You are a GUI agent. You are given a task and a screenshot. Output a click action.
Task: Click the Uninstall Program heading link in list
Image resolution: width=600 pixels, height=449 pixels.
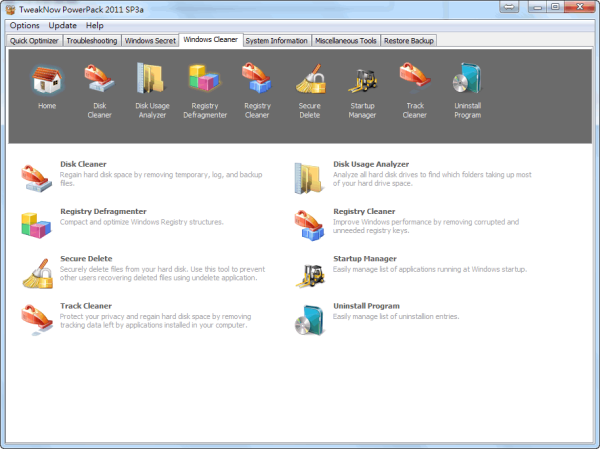click(366, 306)
